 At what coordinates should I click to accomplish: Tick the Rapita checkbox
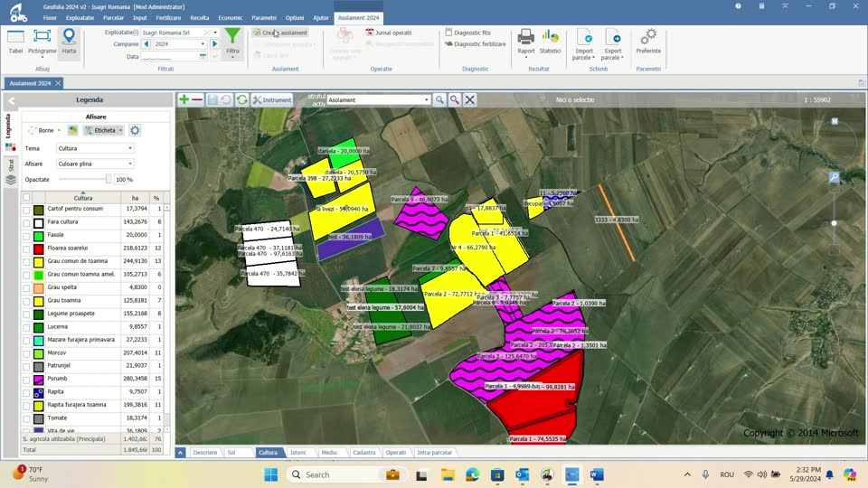click(26, 393)
